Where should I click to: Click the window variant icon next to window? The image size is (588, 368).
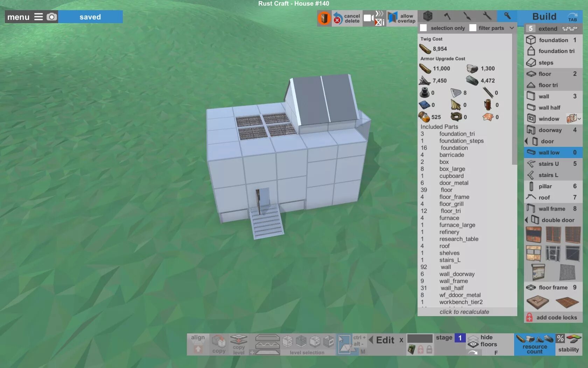click(x=571, y=118)
